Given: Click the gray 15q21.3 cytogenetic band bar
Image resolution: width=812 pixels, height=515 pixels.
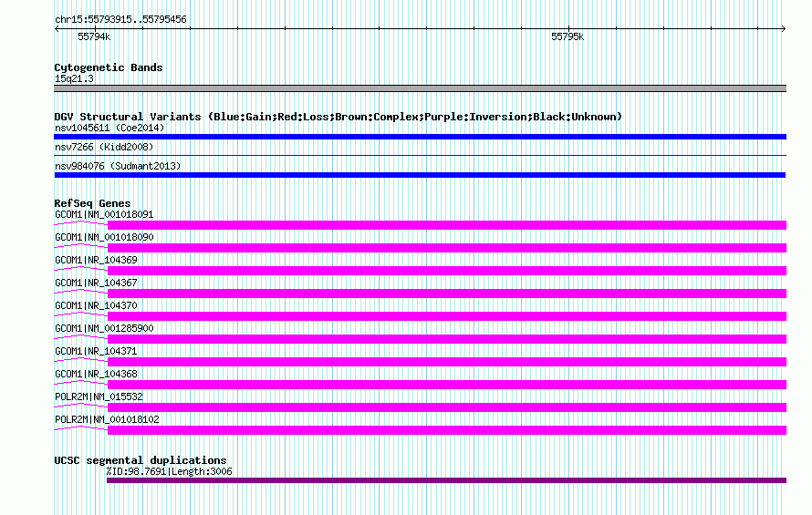Looking at the screenshot, I should [x=420, y=88].
